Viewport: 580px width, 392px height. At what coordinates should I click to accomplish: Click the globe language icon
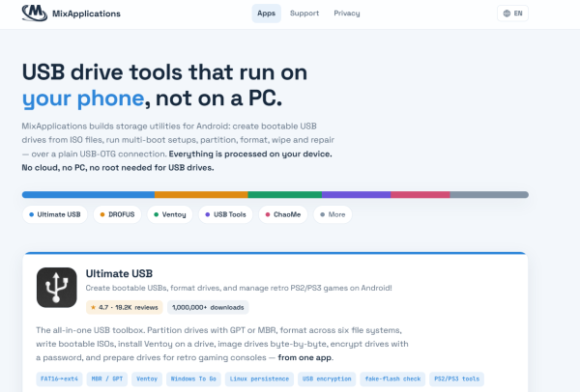(507, 14)
